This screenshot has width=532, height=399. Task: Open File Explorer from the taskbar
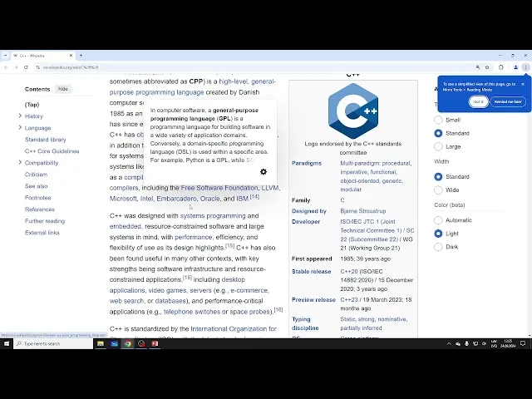click(x=101, y=343)
